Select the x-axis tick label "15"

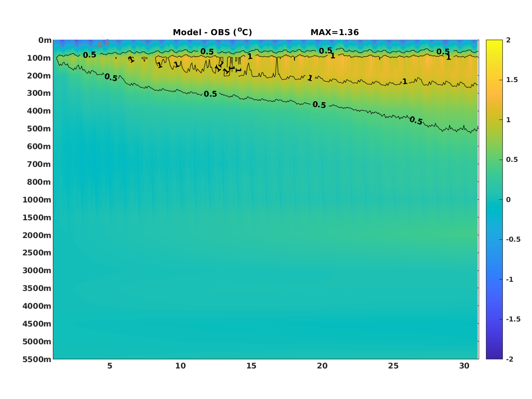coord(251,366)
